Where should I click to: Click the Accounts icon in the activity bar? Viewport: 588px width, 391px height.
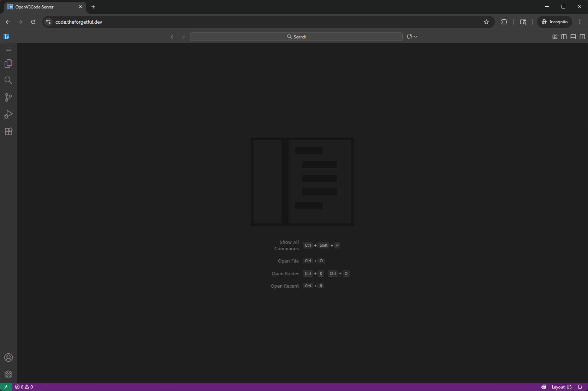tap(8, 357)
